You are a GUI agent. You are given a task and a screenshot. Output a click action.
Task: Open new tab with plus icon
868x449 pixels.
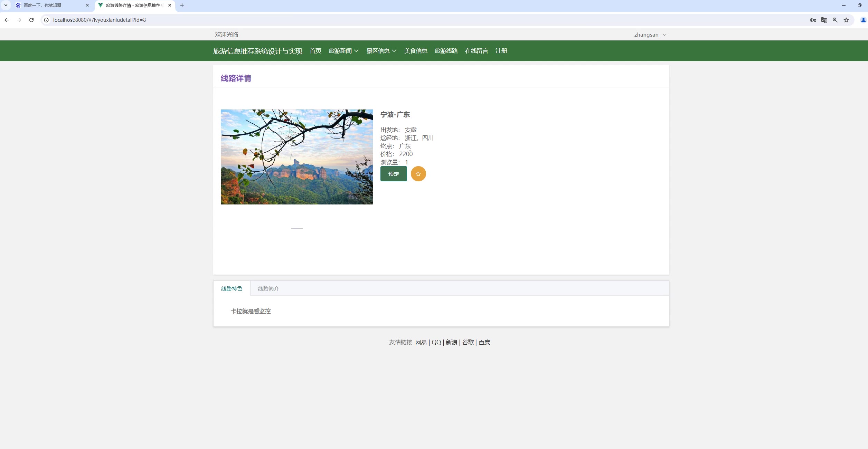coord(182,5)
